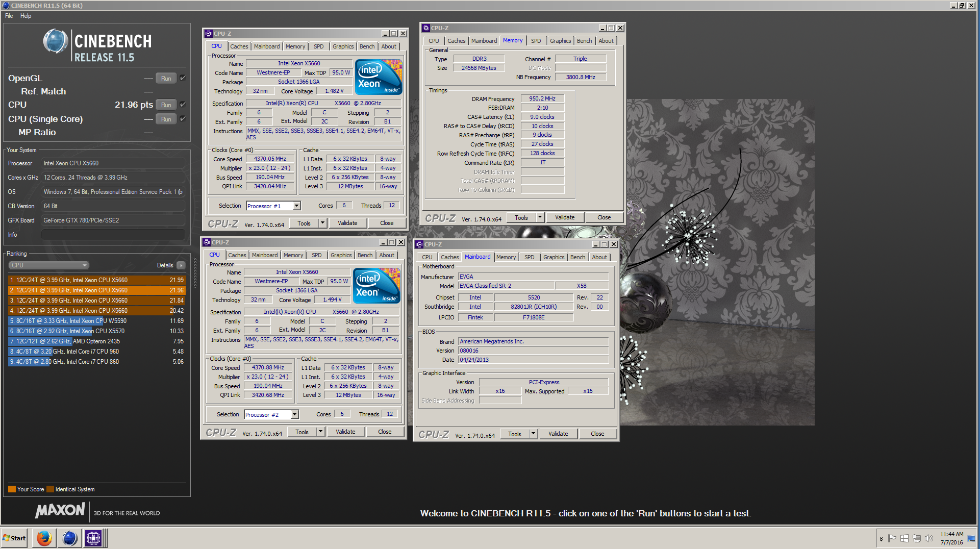The image size is (980, 549).
Task: Click Close button in Mainboard window
Action: (597, 434)
